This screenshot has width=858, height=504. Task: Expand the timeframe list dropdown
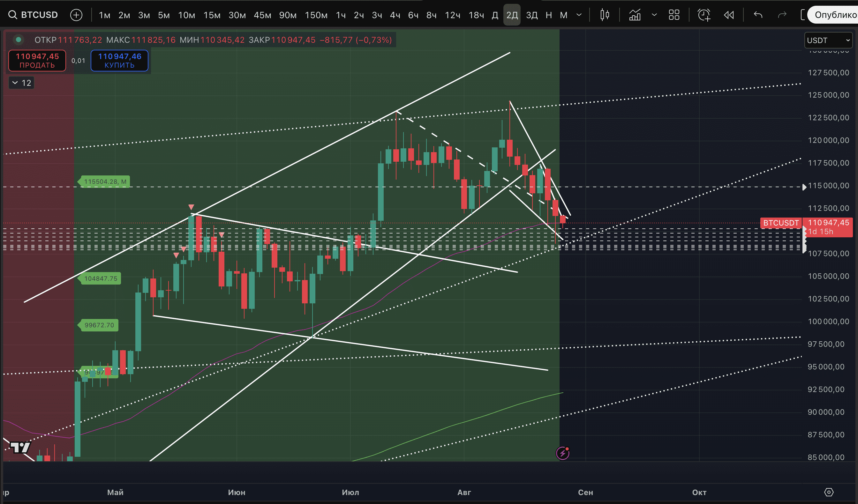point(579,15)
